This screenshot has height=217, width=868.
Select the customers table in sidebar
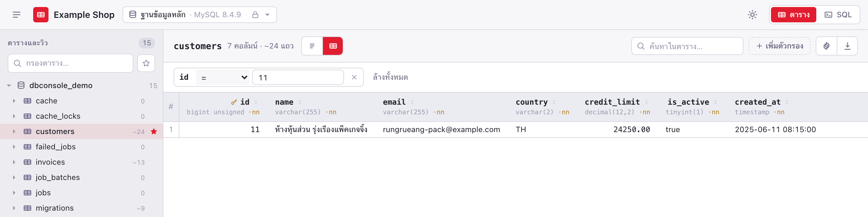(82, 132)
